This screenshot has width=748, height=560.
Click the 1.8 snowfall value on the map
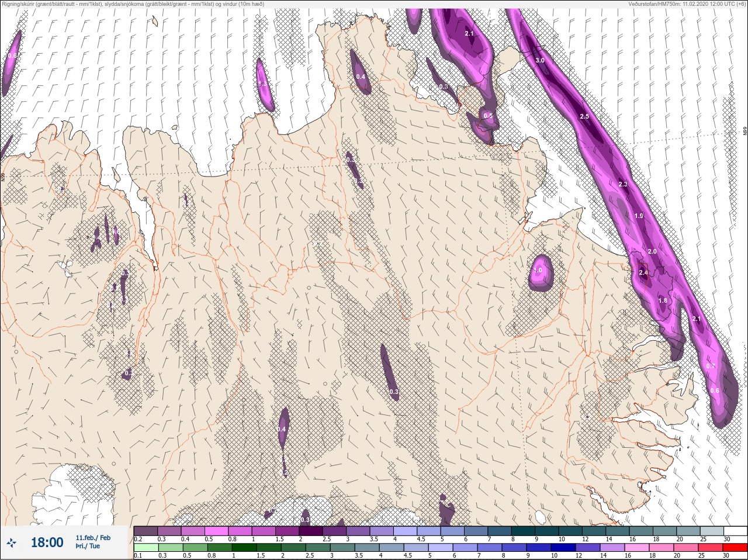[x=663, y=300]
